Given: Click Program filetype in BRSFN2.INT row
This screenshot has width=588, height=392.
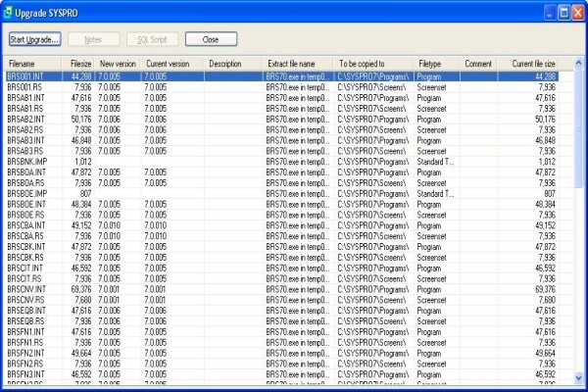Looking at the screenshot, I should (x=429, y=353).
